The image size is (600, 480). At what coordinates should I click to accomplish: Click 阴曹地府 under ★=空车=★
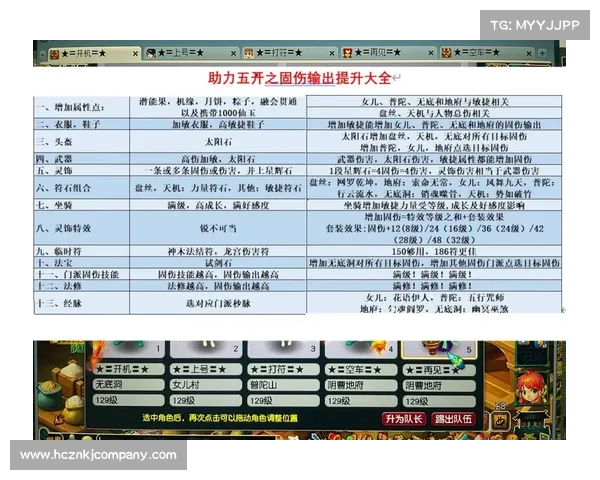click(x=361, y=385)
